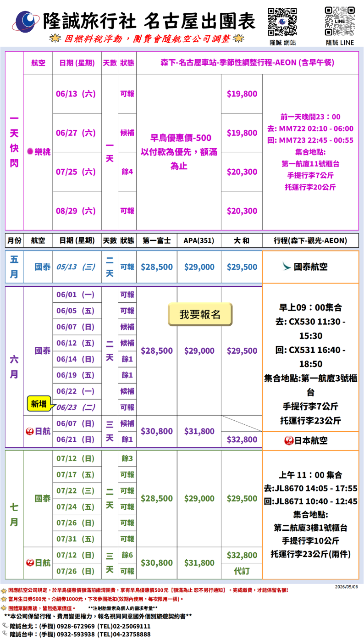Click the purple 樂桃 airline dot icon

(x=30, y=151)
